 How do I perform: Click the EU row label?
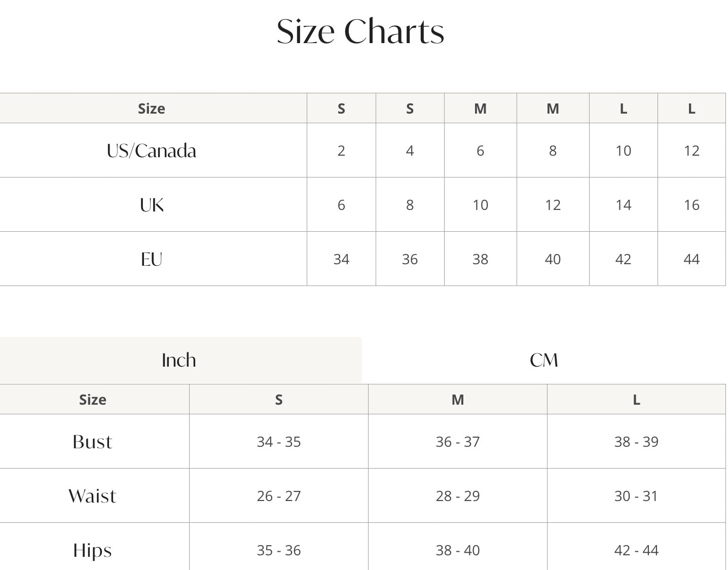pos(152,259)
